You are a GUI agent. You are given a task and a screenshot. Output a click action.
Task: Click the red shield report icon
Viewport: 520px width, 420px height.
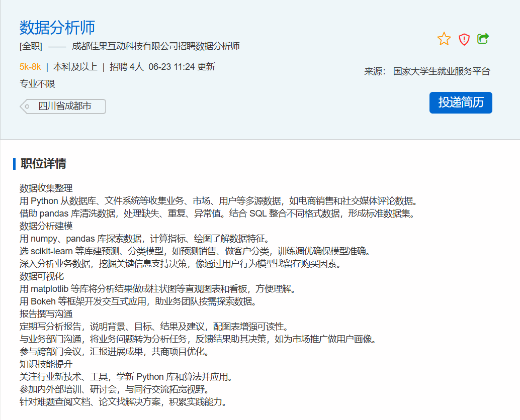(x=464, y=39)
